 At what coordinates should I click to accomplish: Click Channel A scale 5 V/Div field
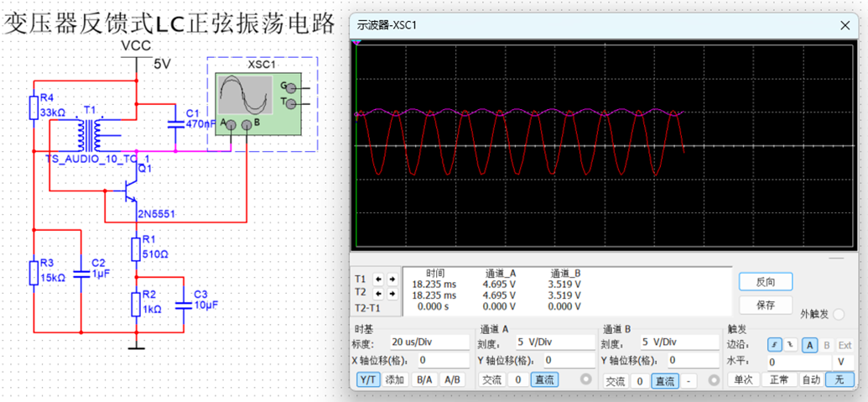click(554, 342)
